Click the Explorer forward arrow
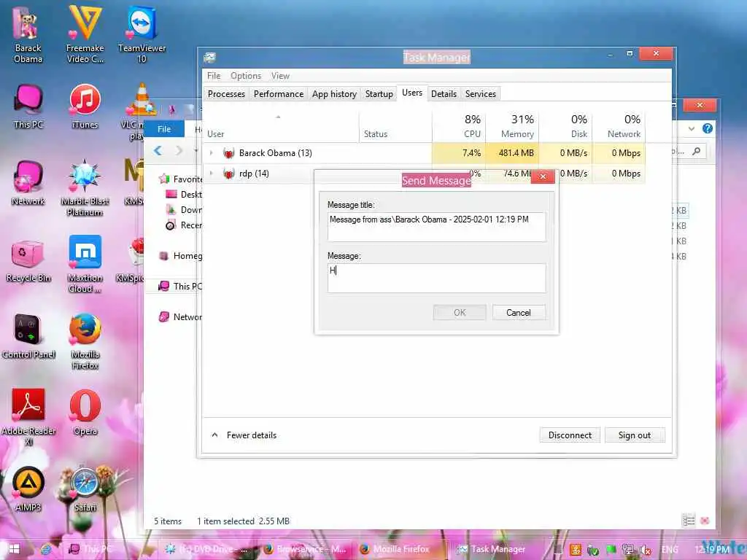Image resolution: width=747 pixels, height=560 pixels. (179, 150)
